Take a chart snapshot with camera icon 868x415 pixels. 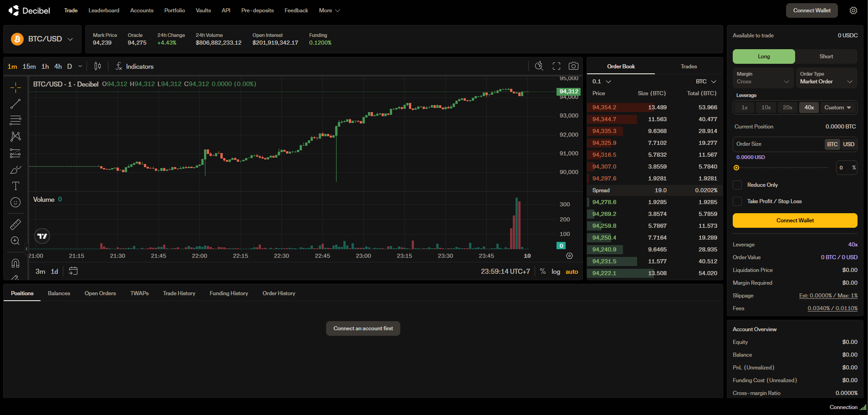pyautogui.click(x=573, y=66)
